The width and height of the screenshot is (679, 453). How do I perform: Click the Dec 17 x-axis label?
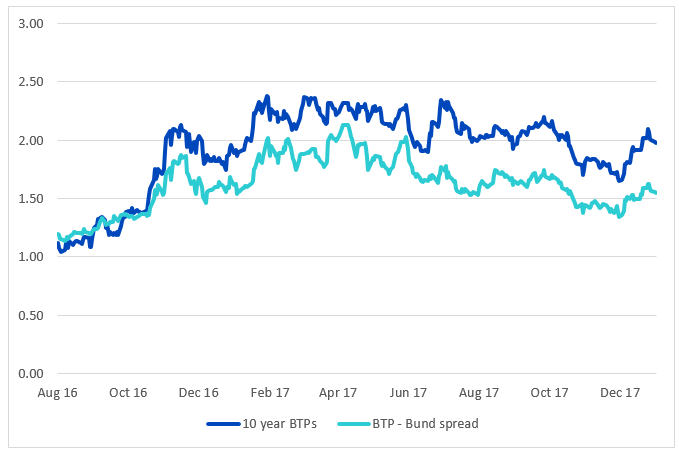[x=620, y=392]
